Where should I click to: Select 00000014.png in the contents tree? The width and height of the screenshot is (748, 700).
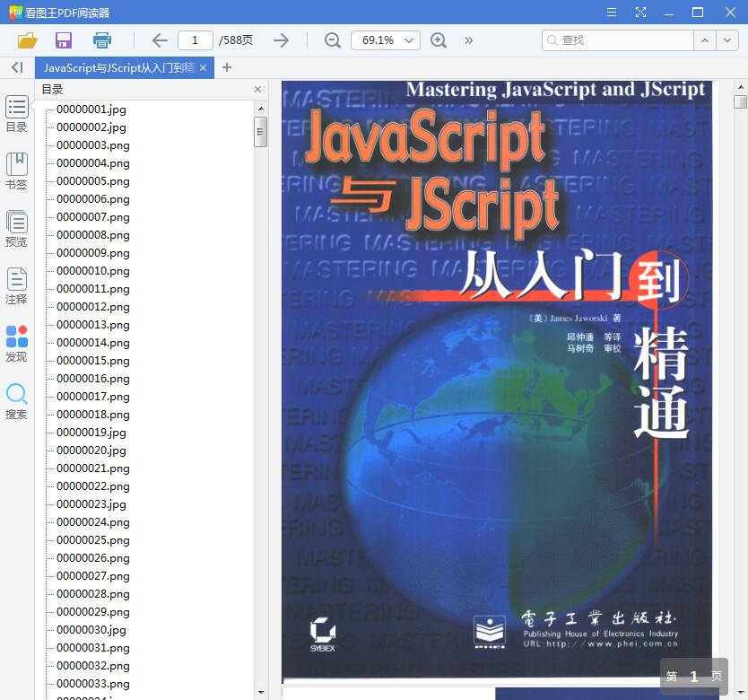point(93,343)
